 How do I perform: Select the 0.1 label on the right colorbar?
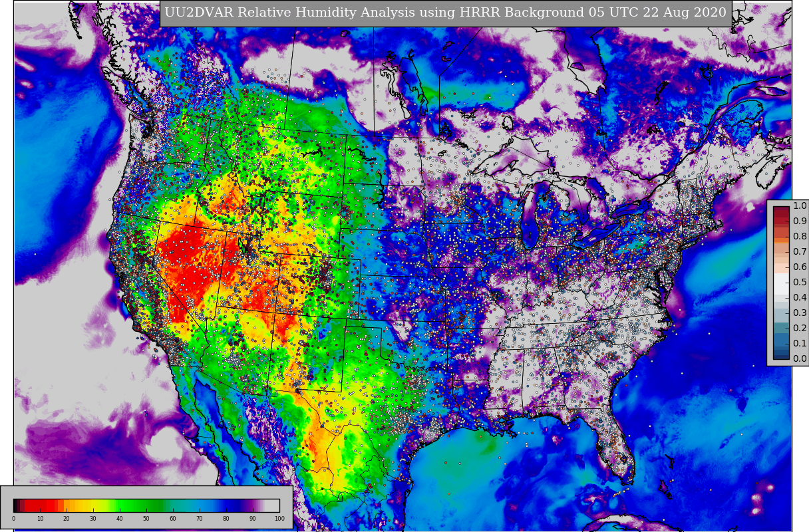[800, 344]
